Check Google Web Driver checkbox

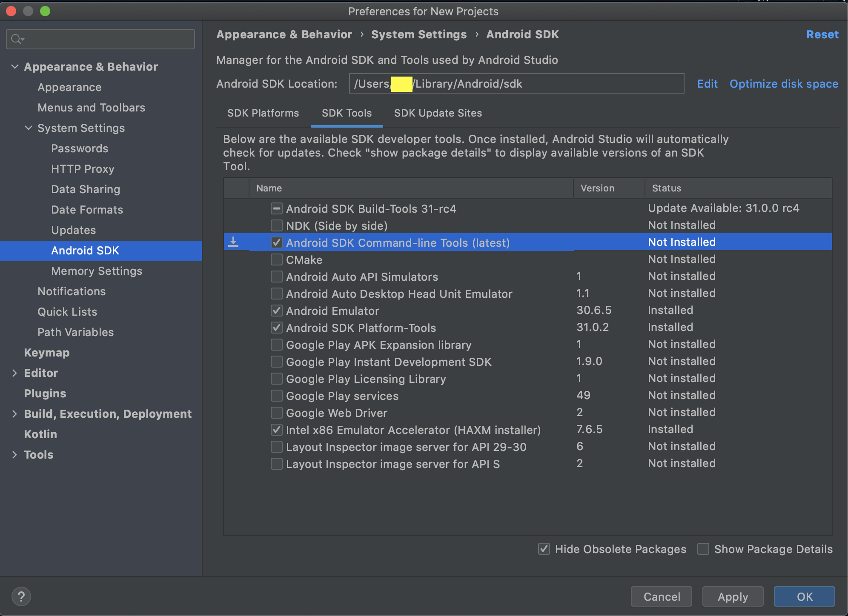pyautogui.click(x=277, y=413)
